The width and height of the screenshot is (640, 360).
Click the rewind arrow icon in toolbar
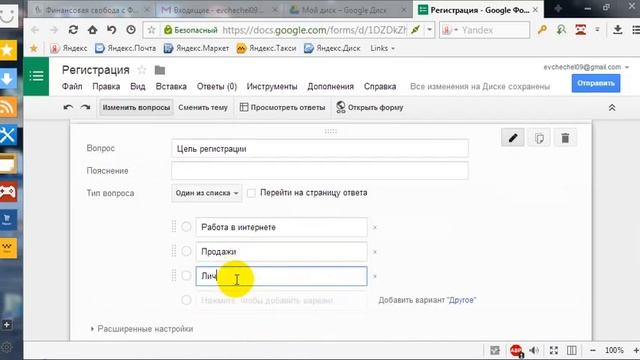[x=111, y=30]
